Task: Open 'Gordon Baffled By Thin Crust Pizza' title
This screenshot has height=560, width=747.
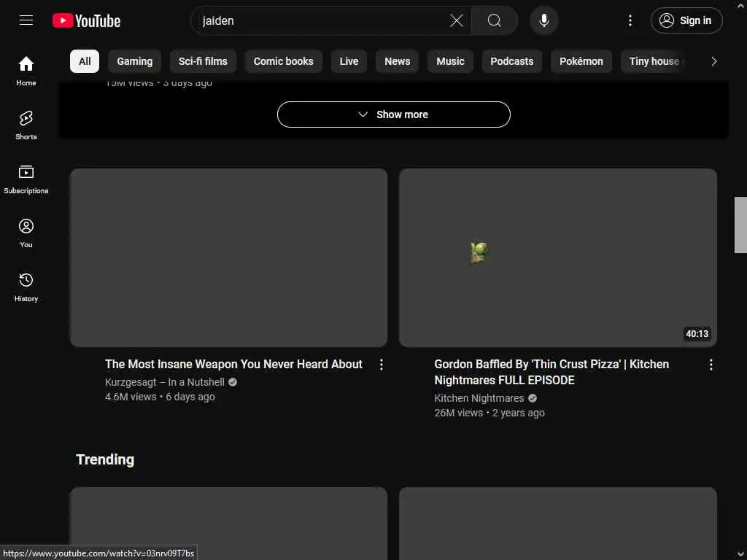Action: tap(551, 372)
